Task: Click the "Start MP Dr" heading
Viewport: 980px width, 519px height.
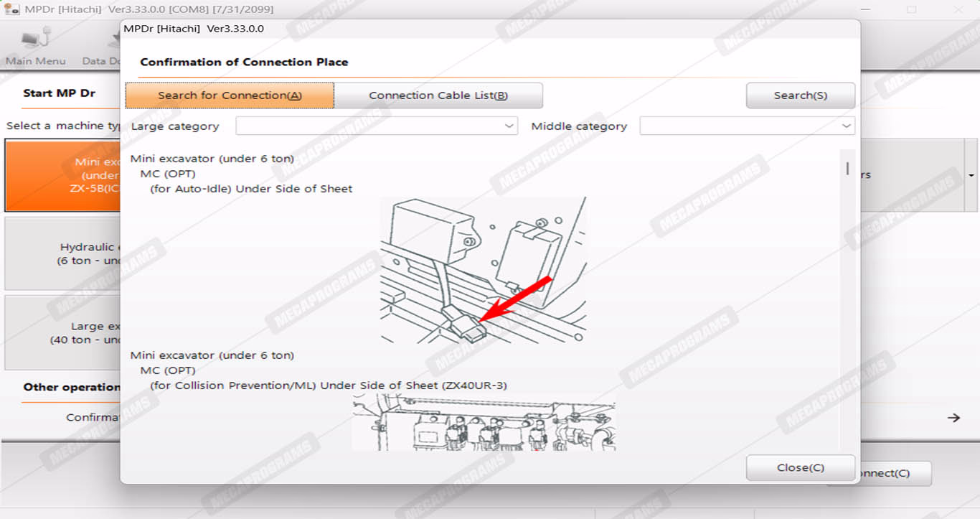Action: (59, 93)
